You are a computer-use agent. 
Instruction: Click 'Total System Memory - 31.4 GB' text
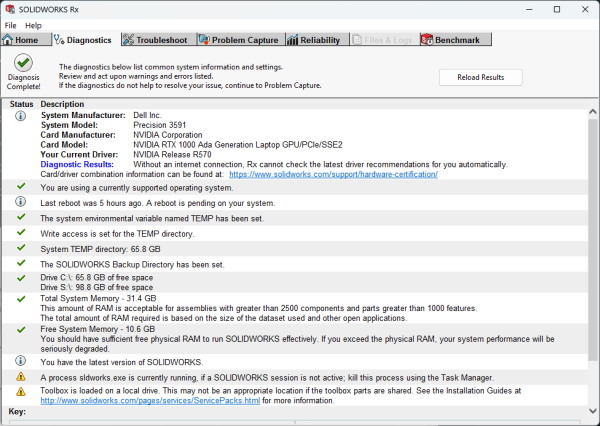click(98, 299)
